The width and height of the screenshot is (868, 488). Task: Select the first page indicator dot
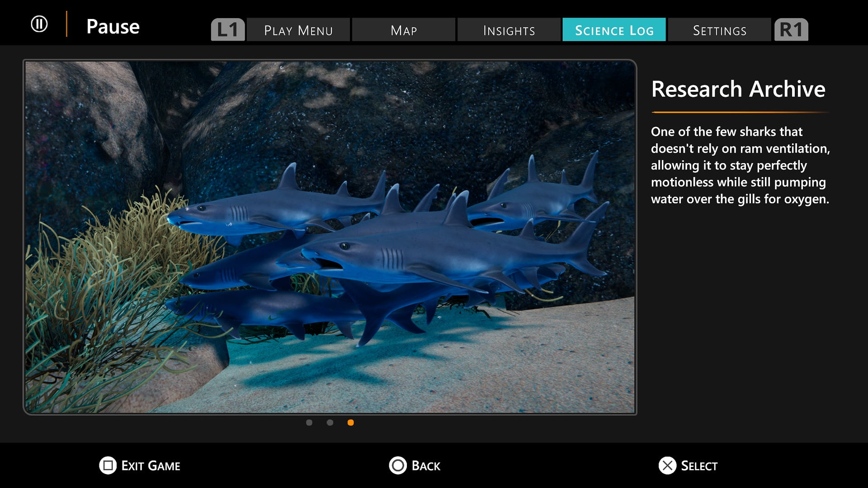tap(309, 422)
